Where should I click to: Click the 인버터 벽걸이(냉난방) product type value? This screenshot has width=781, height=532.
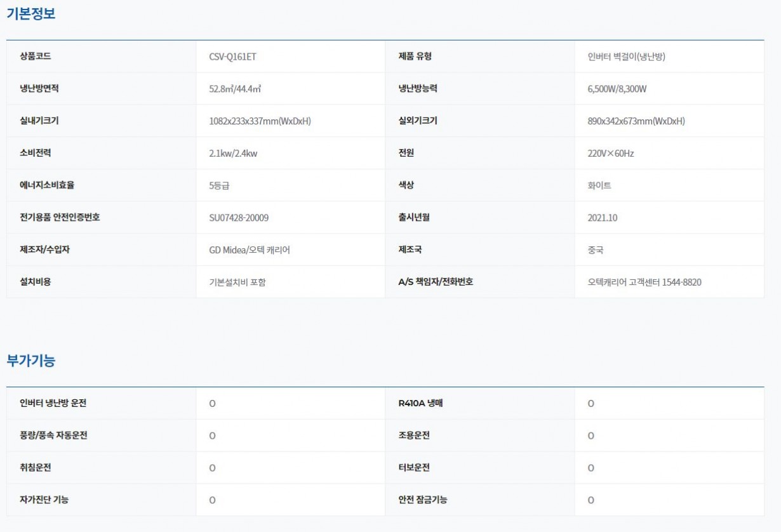coord(626,57)
